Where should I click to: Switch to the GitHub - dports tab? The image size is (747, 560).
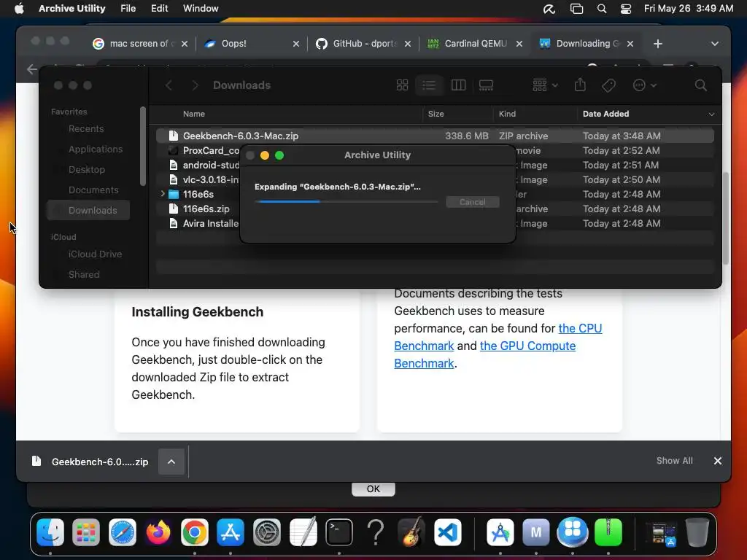363,43
